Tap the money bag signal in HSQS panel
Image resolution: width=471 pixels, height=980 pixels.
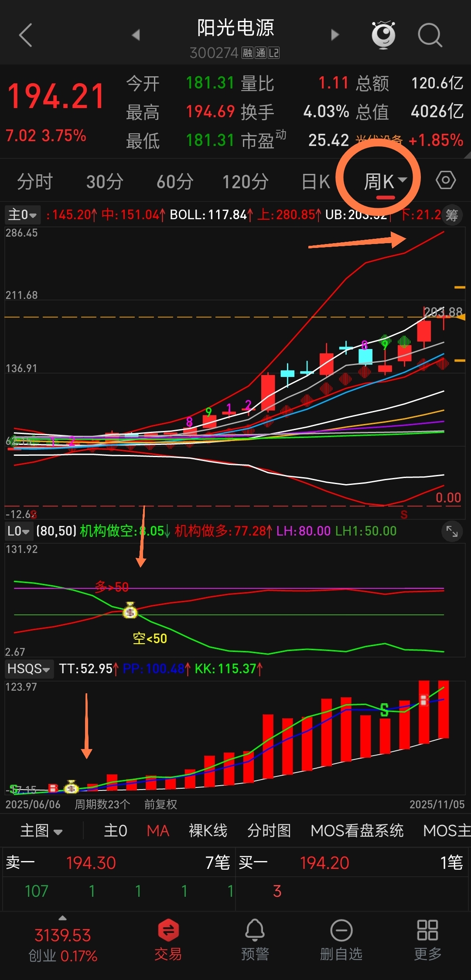point(71,787)
